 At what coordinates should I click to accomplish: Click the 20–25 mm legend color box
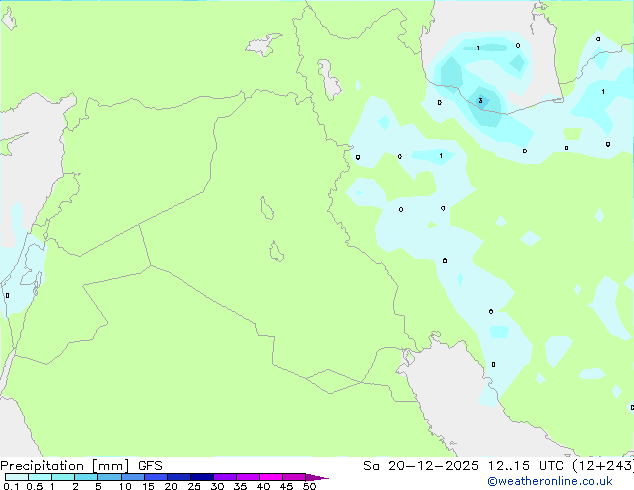coord(178,477)
